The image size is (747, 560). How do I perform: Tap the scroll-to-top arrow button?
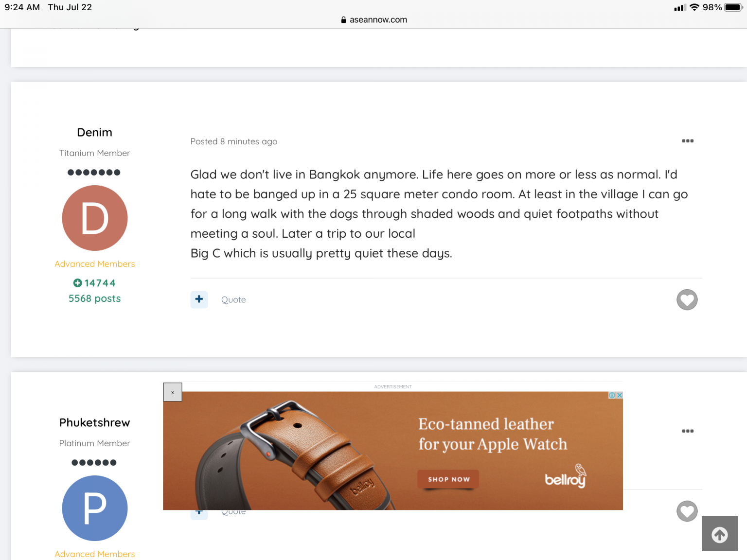click(719, 534)
